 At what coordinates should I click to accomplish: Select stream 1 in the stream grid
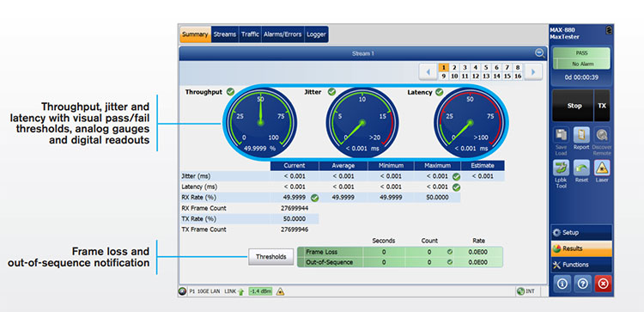444,67
